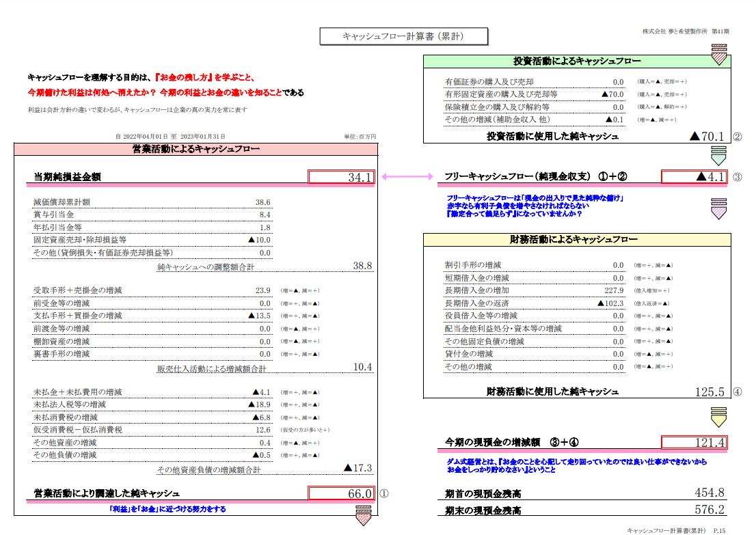Click the blue note starting with ダム式経営とは
This screenshot has height=535, width=756.
click(x=577, y=465)
